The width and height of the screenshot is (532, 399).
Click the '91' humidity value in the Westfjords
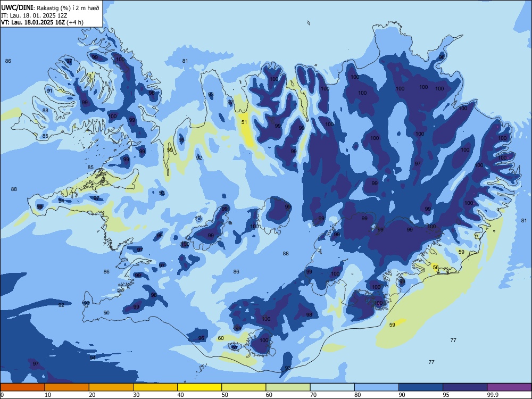coord(49,90)
